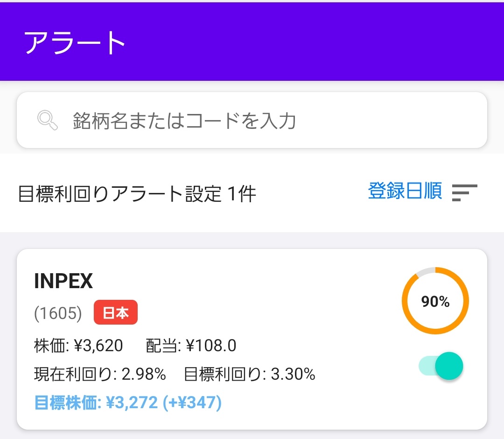The image size is (504, 439).
Task: Tap the 日本 market badge
Action: (x=115, y=312)
